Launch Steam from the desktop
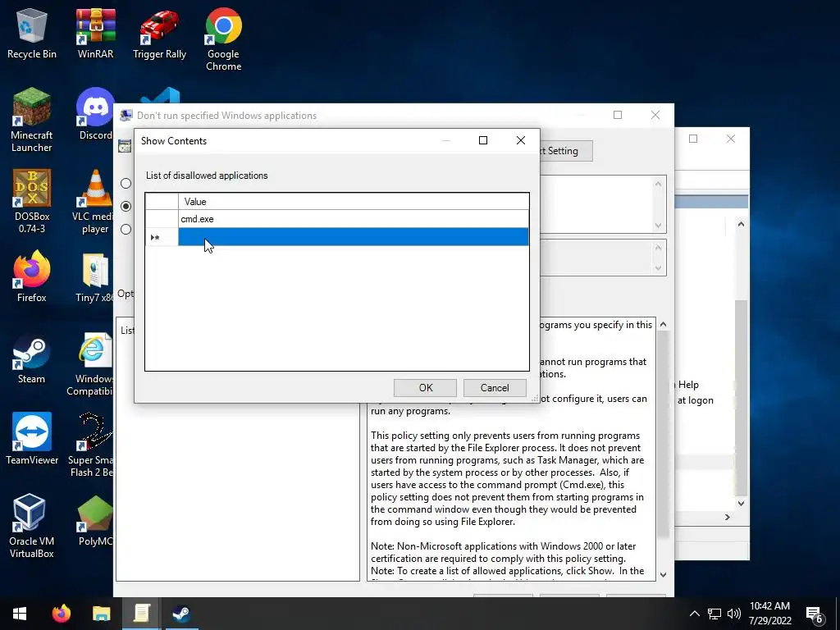Viewport: 840px width, 630px height. [x=32, y=358]
